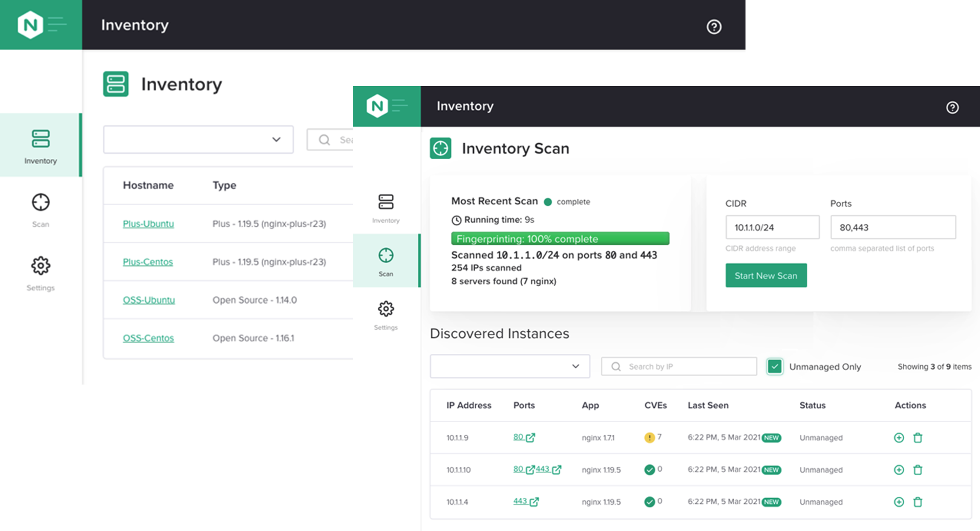
Task: Click IP address 10.1.1.9 cell
Action: 457,438
